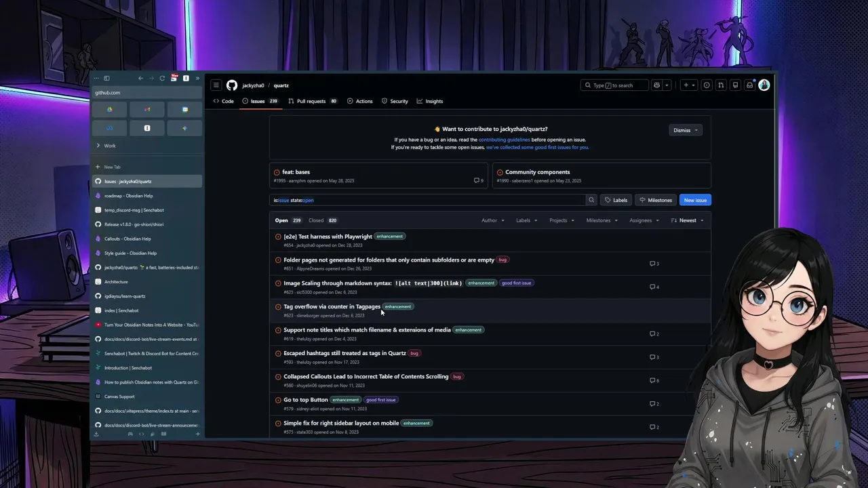Switch to the Code tab
Image resolution: width=868 pixels, height=488 pixels.
point(223,101)
